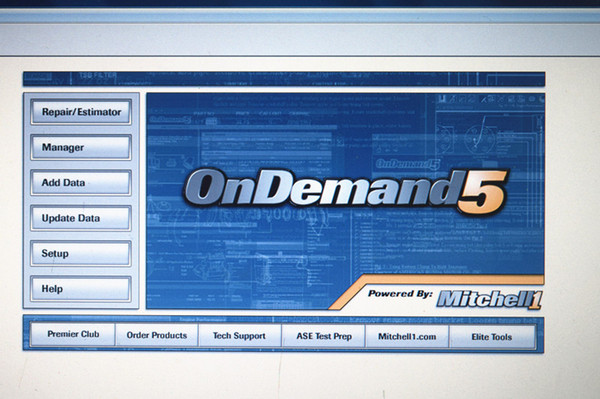Open ASE Test Prep
Image resolution: width=600 pixels, height=399 pixels.
(x=324, y=336)
